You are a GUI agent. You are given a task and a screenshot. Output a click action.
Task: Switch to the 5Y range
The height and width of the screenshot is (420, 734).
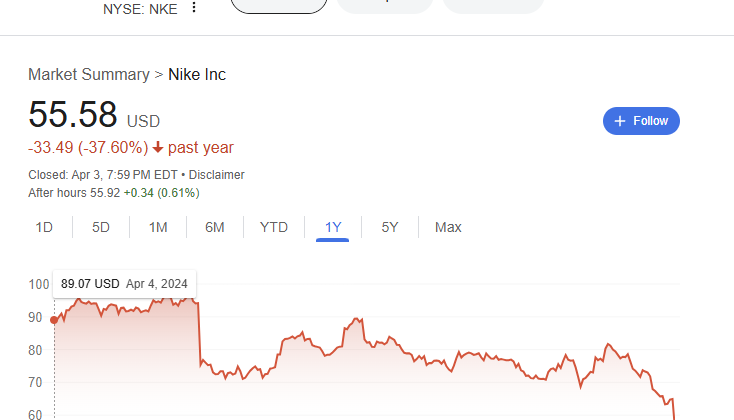pyautogui.click(x=389, y=228)
